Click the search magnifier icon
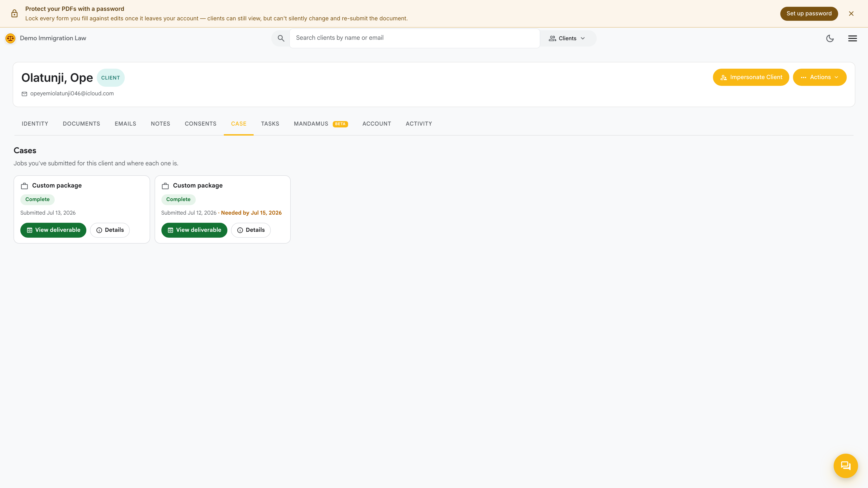Viewport: 868px width, 488px height. click(281, 38)
